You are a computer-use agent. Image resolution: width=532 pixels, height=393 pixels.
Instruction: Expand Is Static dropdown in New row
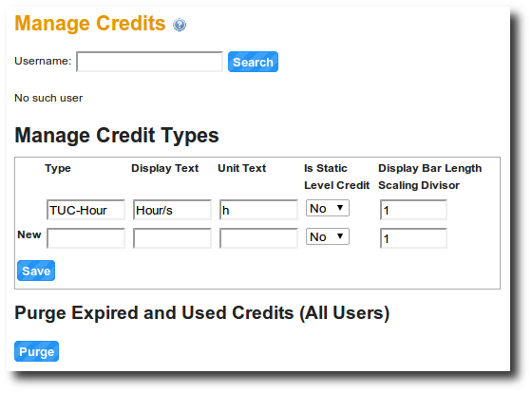click(x=328, y=236)
